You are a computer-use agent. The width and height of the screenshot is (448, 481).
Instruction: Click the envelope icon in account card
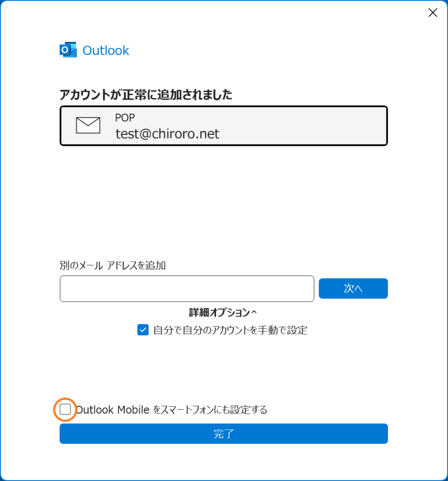(88, 125)
